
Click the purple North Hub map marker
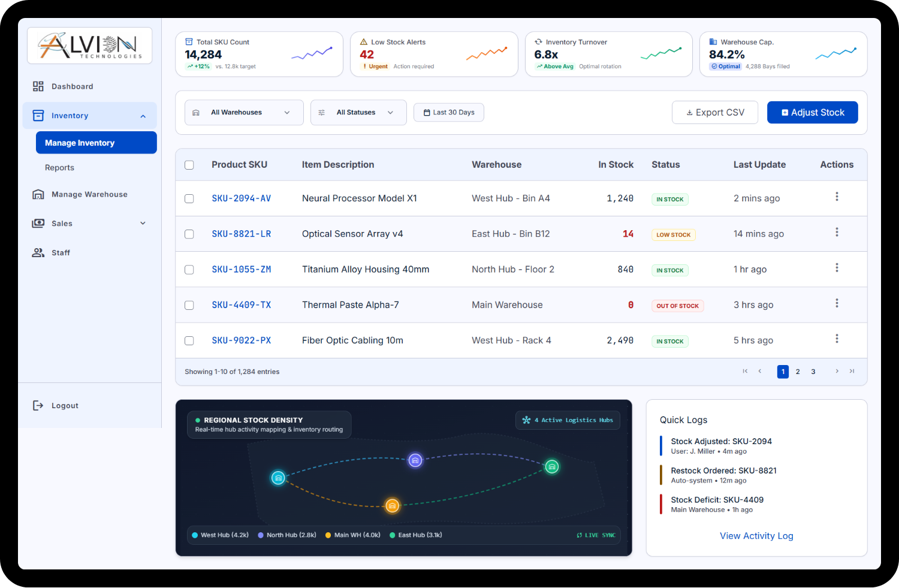415,460
